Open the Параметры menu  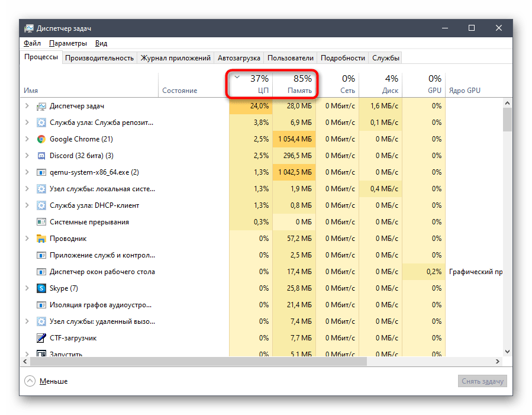pyautogui.click(x=68, y=43)
